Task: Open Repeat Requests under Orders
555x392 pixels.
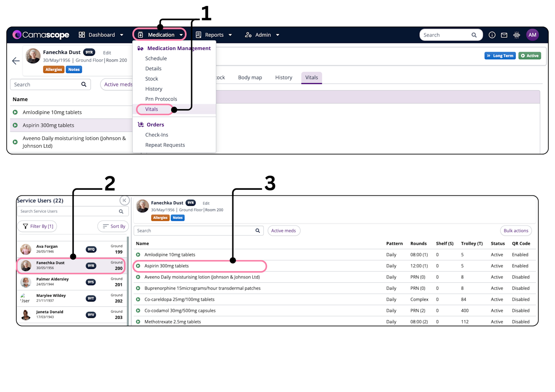Action: (165, 145)
